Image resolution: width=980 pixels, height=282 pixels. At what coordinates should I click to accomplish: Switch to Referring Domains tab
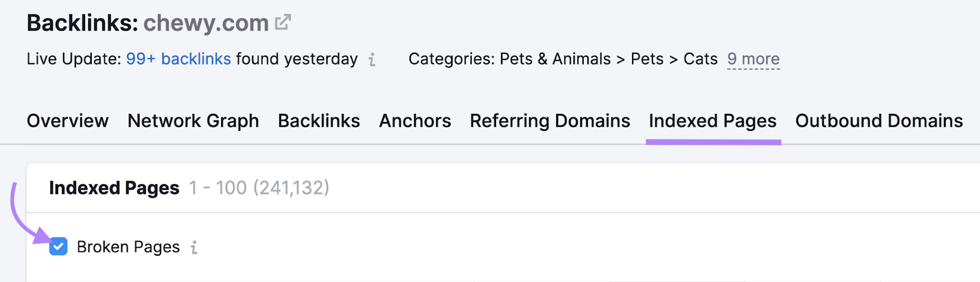[x=549, y=121]
